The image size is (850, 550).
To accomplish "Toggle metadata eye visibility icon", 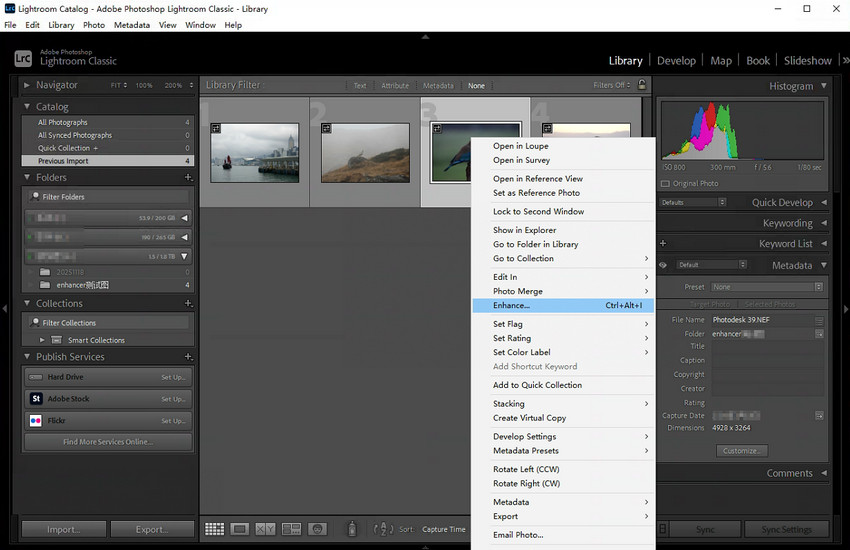I will tap(662, 265).
